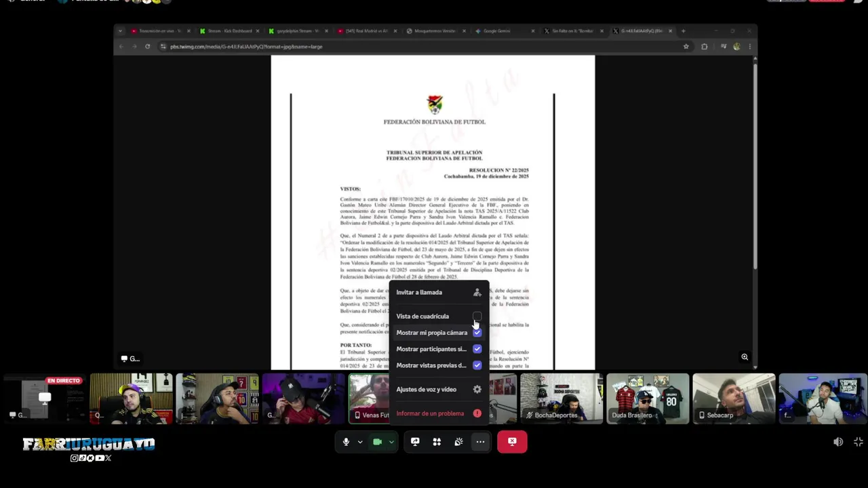Open camera options arrow next to camera

point(391,442)
